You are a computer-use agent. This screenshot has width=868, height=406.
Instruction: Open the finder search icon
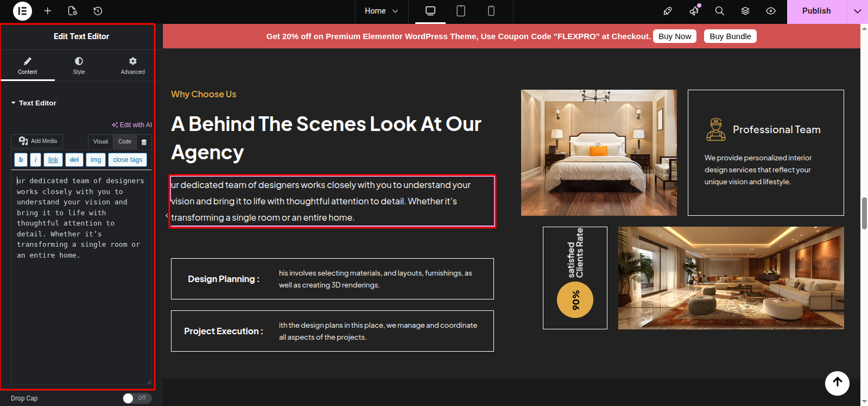pyautogui.click(x=720, y=11)
